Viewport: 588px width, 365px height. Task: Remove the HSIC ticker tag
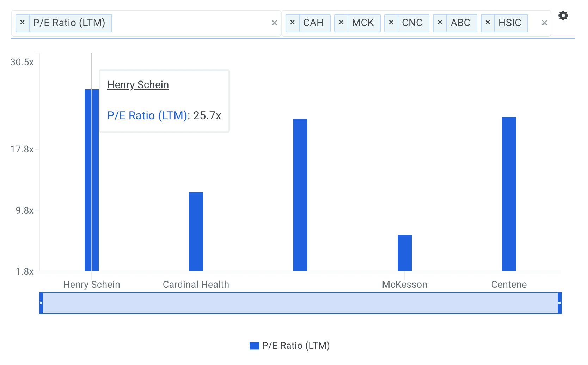coord(488,23)
